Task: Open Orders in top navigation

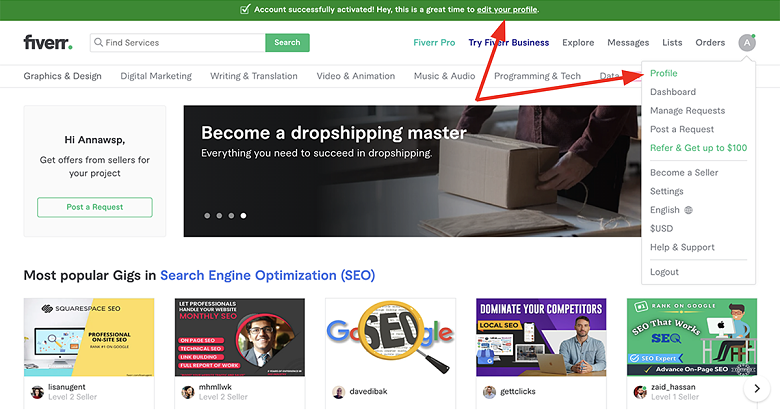Action: click(710, 43)
